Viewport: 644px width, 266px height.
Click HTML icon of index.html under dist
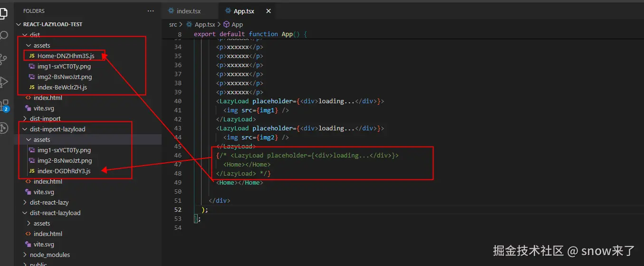tap(28, 98)
